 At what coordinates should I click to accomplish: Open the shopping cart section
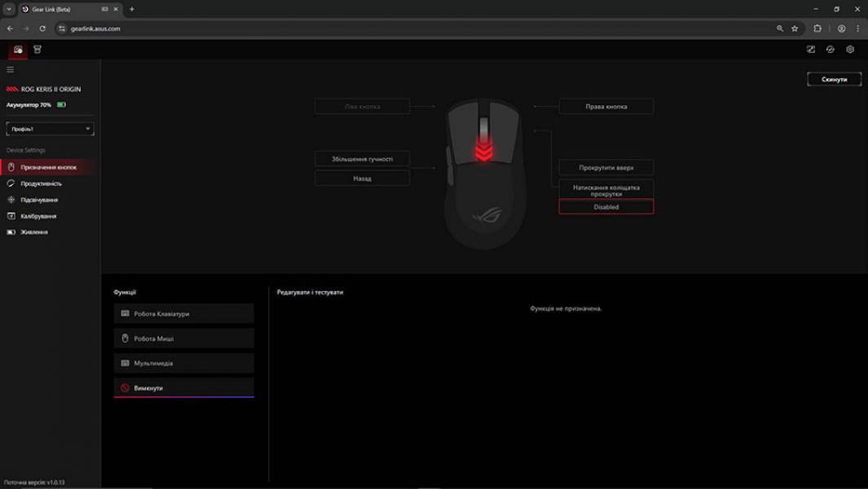click(x=37, y=49)
